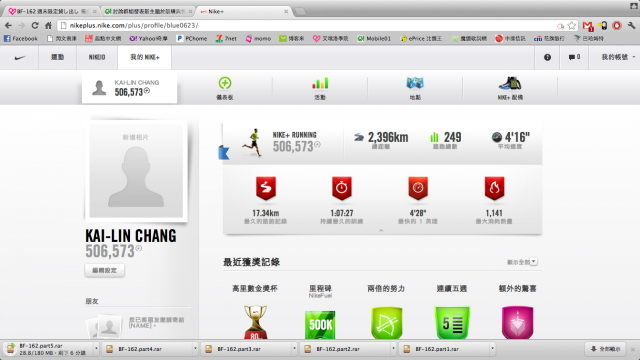Screen dimensions: 640x360
Task: Open the NIKEiD navigation item
Action: 97,57
